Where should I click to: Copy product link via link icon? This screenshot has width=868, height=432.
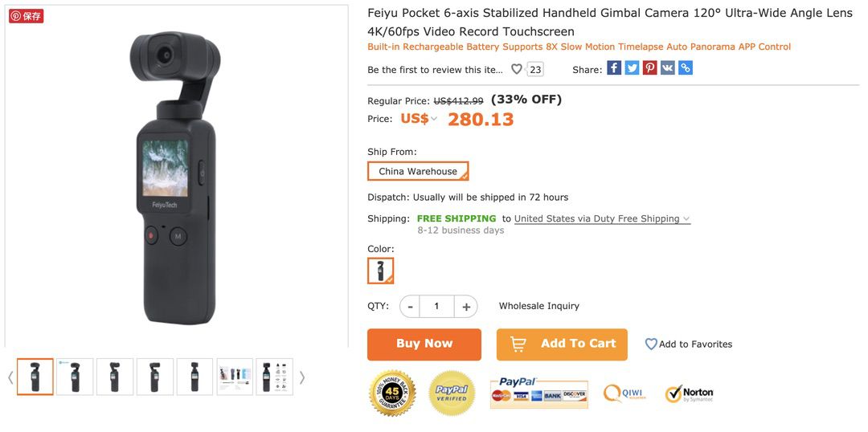coord(685,68)
